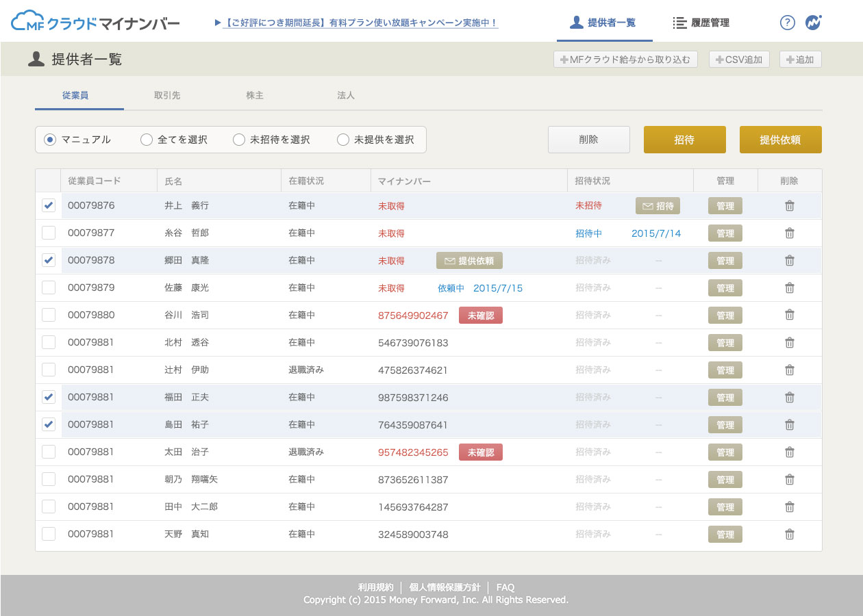Switch to the 取引先 tab

[167, 96]
